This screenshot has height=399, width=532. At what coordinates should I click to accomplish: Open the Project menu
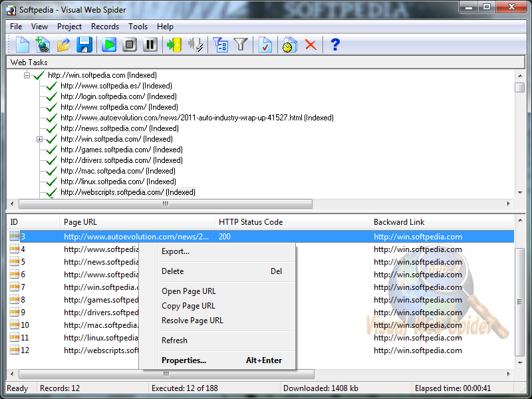(70, 27)
